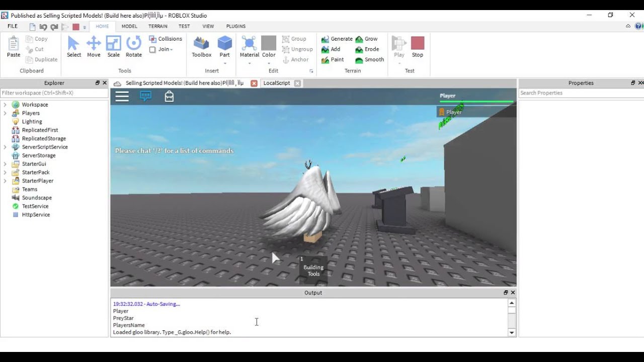
Task: Choose the Erode terrain tool
Action: 367,49
